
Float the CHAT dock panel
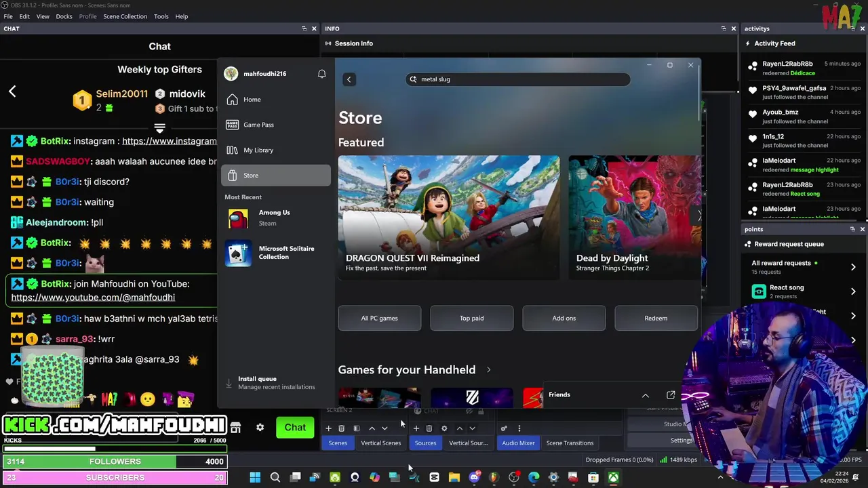coord(304,28)
